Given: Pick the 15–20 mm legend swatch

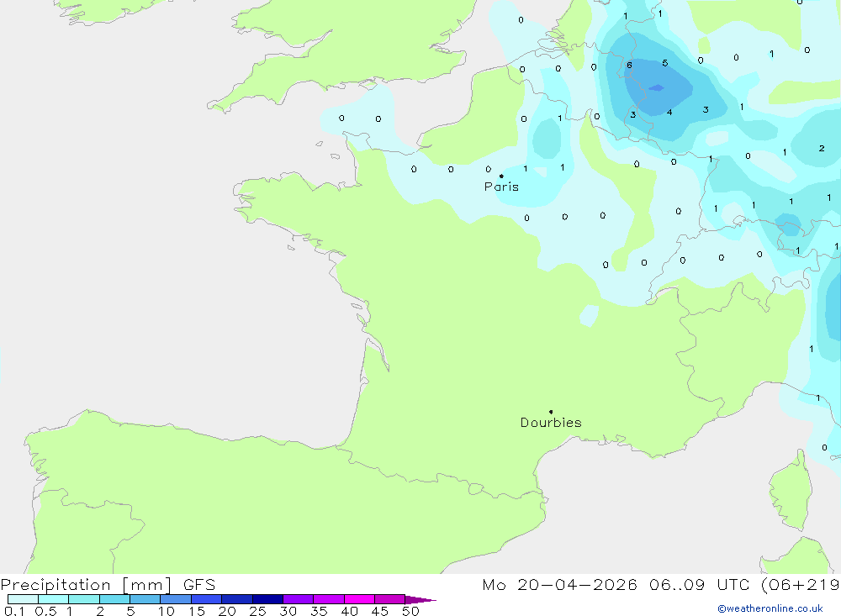Looking at the screenshot, I should 207,599.
